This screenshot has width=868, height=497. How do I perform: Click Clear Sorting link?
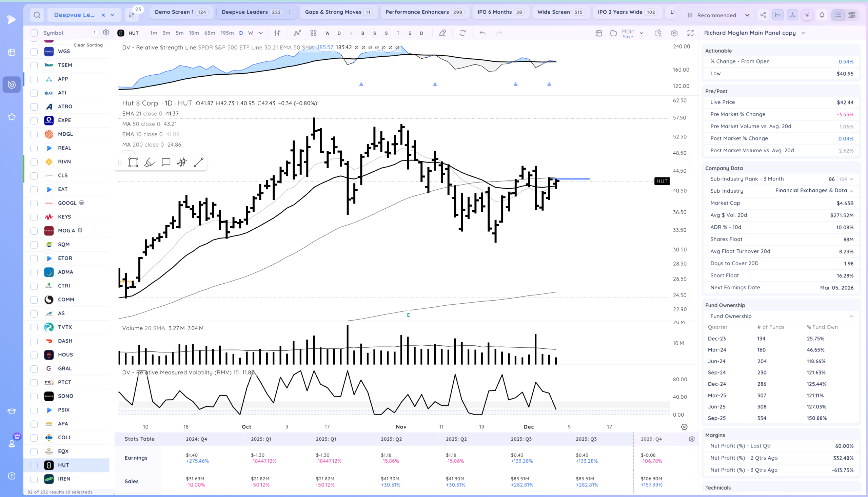(x=88, y=45)
